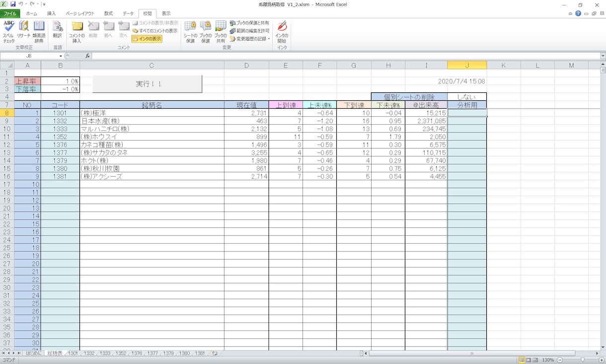This screenshot has height=364, width=606.
Task: Run the spell check (スペルチェック) tool
Action: point(8,32)
